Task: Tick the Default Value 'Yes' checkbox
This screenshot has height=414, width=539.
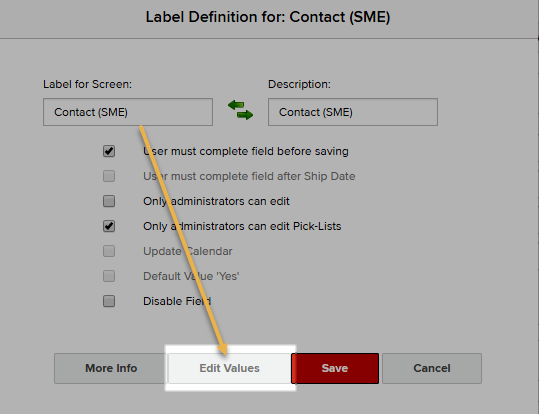Action: (109, 276)
